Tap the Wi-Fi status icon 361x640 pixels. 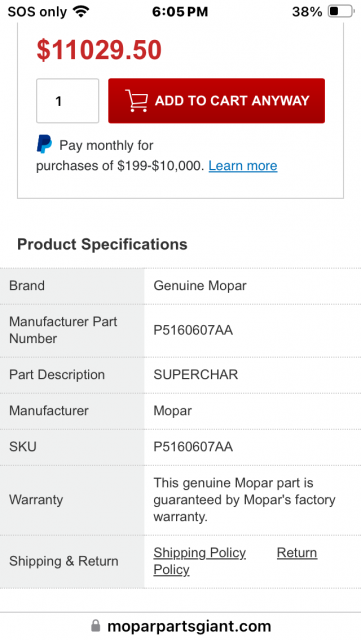pos(81,11)
